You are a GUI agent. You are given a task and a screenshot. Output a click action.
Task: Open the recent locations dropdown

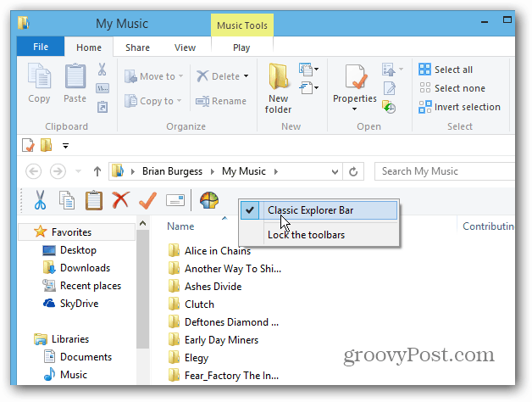[78, 171]
